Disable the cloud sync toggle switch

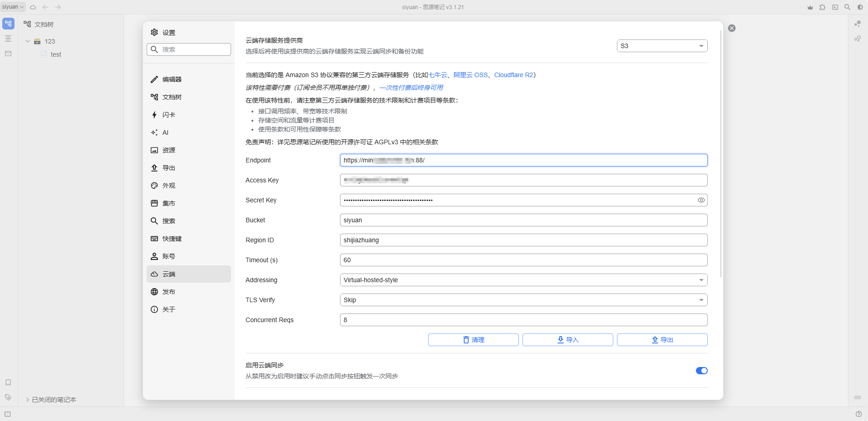click(x=701, y=371)
